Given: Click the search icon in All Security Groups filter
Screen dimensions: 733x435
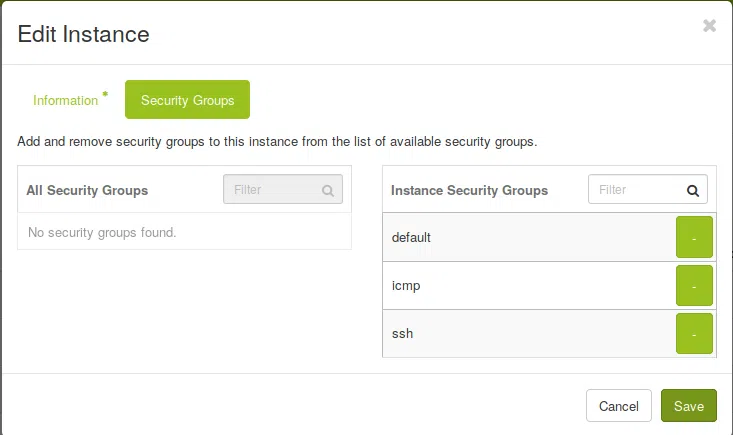Looking at the screenshot, I should click(328, 190).
